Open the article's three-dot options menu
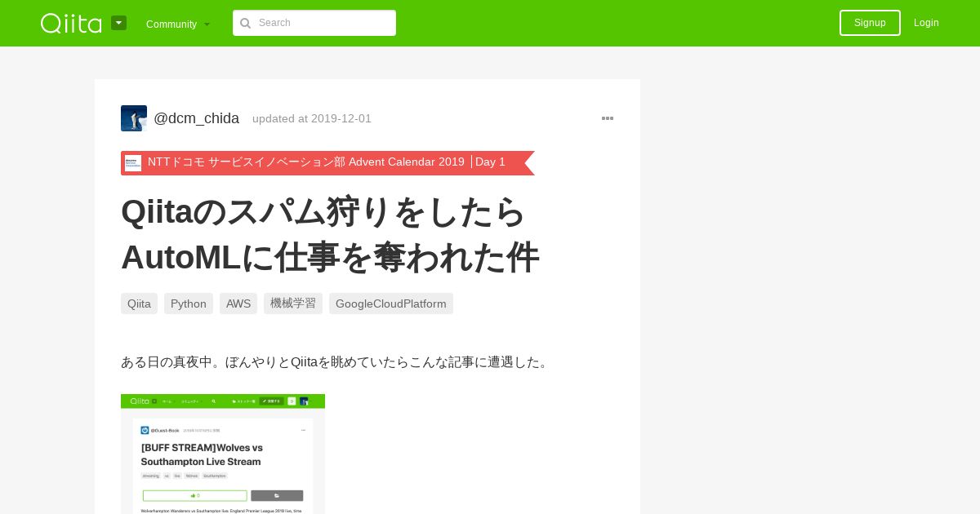Screen dimensions: 980x514 608,118
